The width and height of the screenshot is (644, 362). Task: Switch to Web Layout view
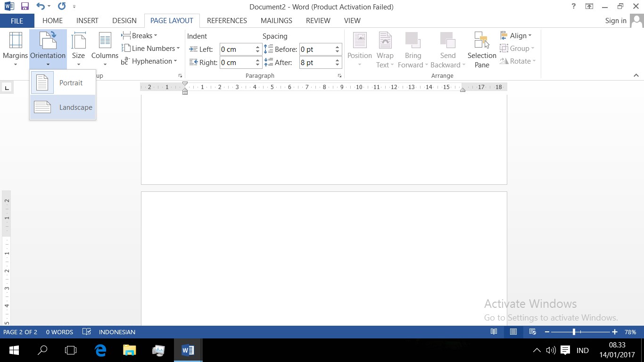[533, 332]
